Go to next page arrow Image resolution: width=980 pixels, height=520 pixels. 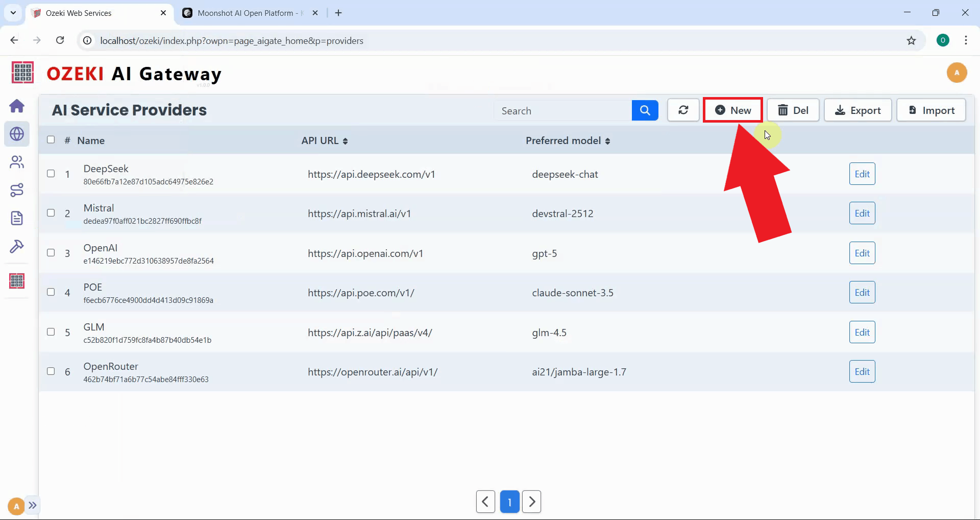pos(531,502)
